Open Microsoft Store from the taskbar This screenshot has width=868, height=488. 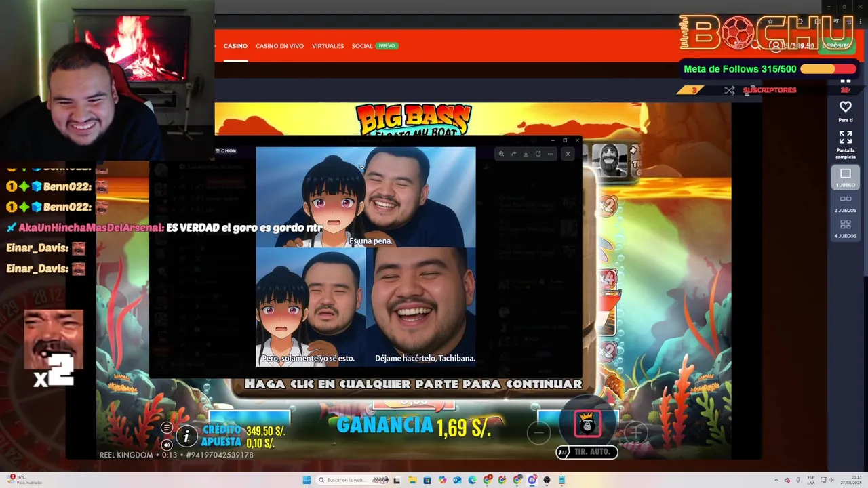click(x=427, y=480)
